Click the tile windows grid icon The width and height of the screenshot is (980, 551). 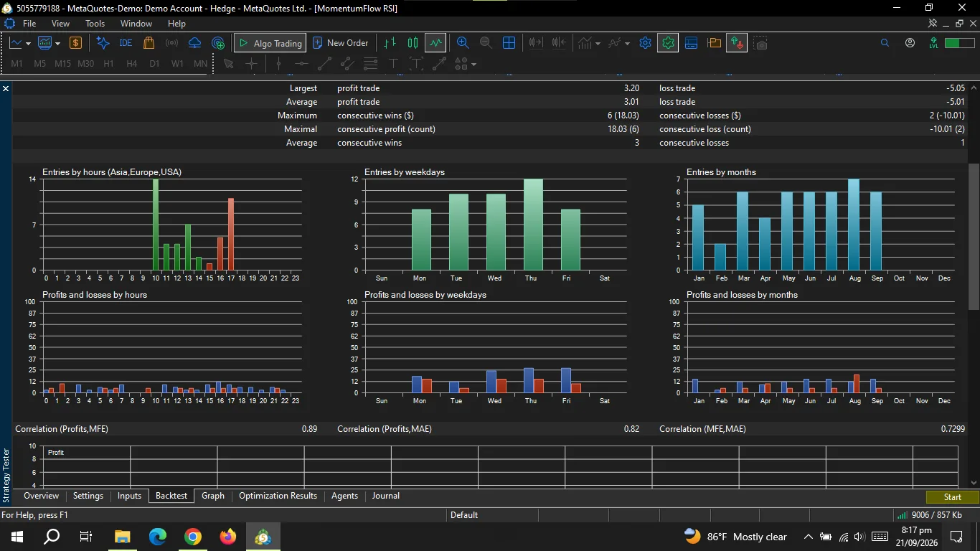(509, 43)
